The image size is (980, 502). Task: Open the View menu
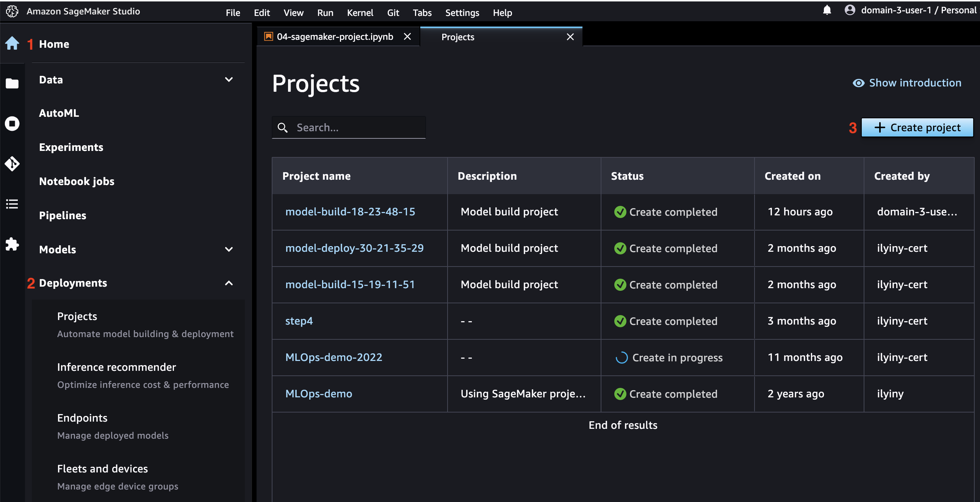(293, 13)
